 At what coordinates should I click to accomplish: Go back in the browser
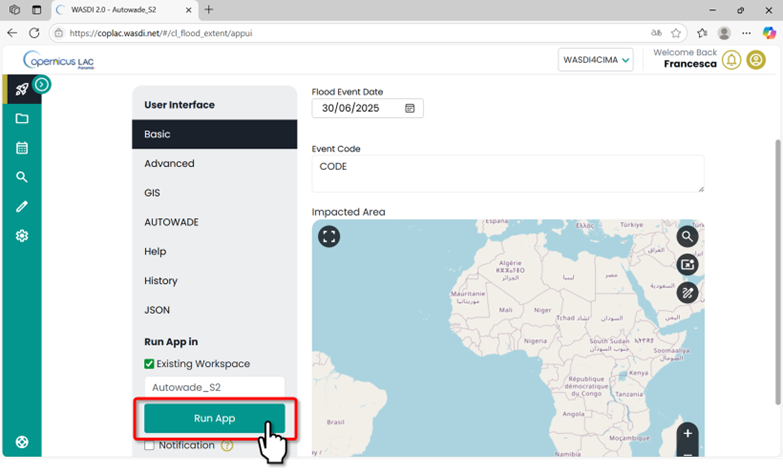(x=12, y=33)
